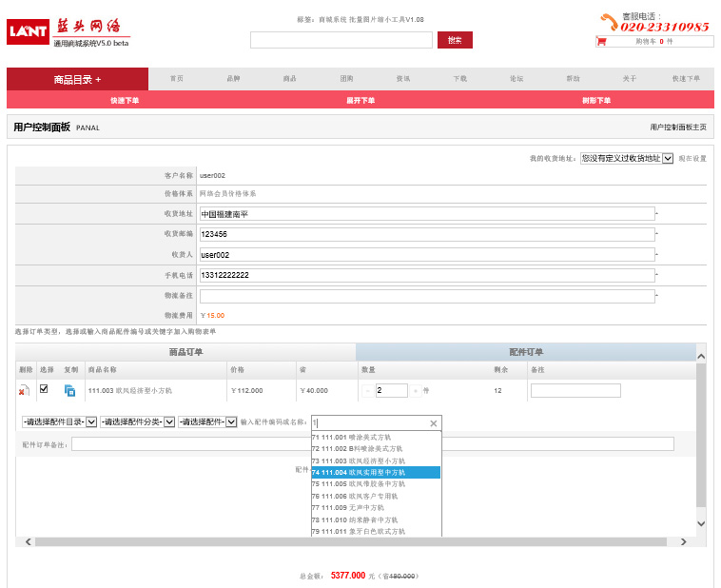721x588 pixels.
Task: Increase the quantity with the plus button
Action: pos(416,391)
